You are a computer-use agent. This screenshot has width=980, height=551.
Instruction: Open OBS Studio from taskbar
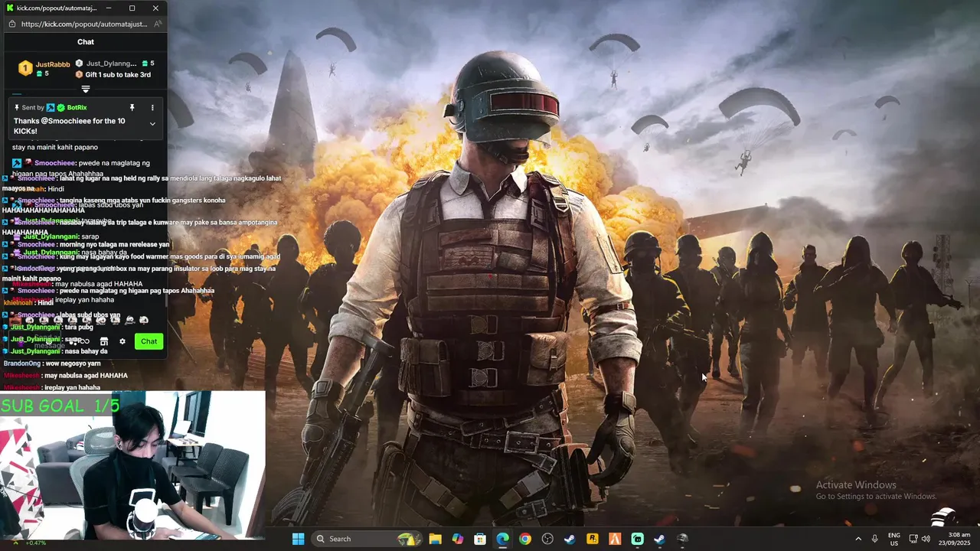(x=547, y=539)
